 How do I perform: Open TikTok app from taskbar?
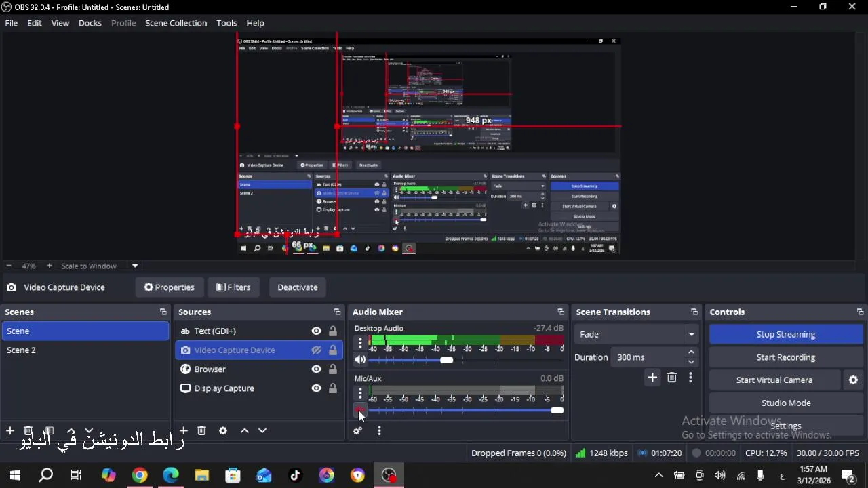295,476
